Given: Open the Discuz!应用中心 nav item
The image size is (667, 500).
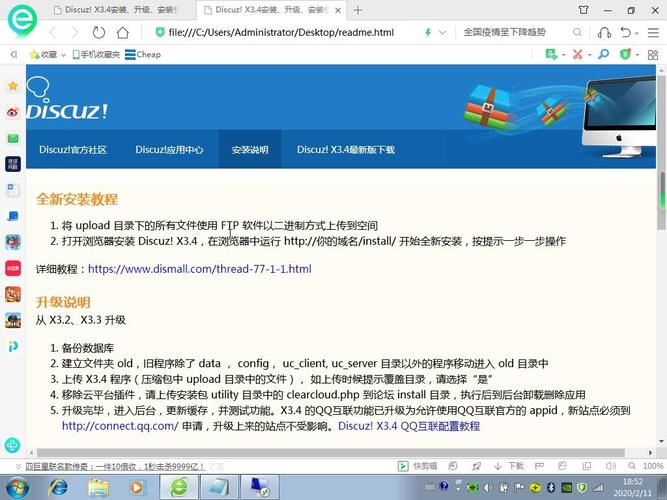Looking at the screenshot, I should coord(169,150).
